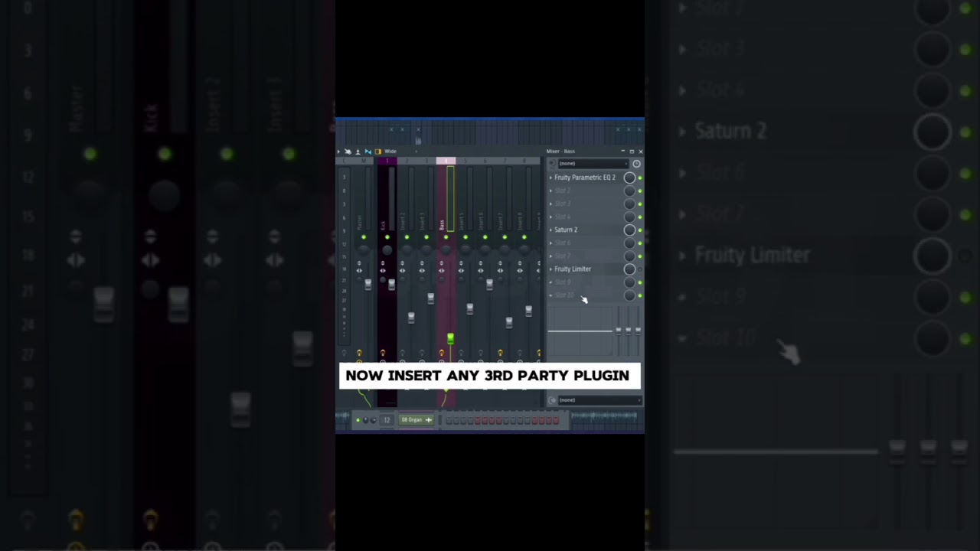The height and width of the screenshot is (551, 980).
Task: Click the stereo separation arrows on Bass track
Action: click(x=442, y=271)
